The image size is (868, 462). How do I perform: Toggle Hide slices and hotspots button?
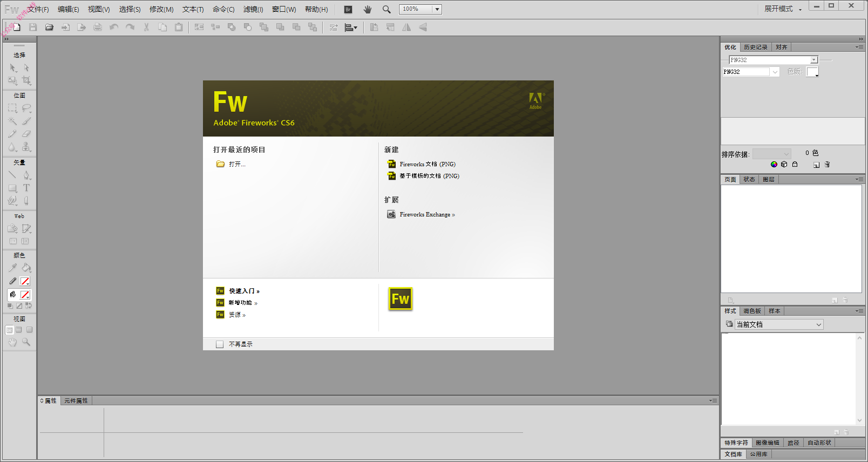(x=13, y=241)
